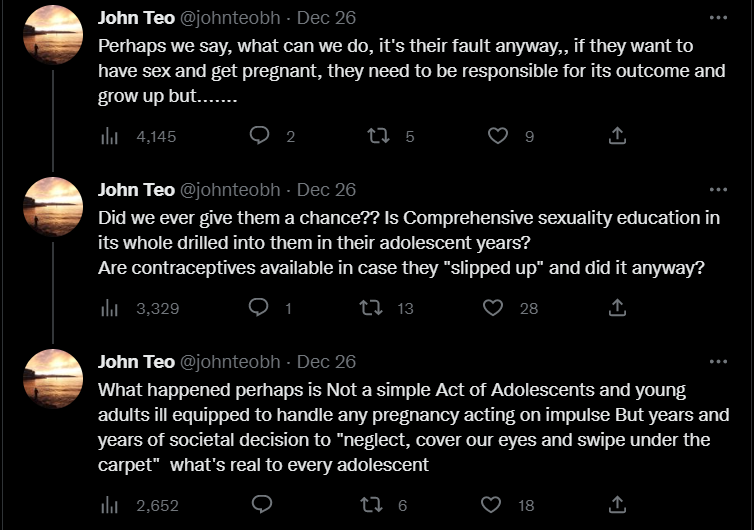The image size is (754, 530).
Task: View analytics for the 3,329 views tweet
Action: (110, 308)
